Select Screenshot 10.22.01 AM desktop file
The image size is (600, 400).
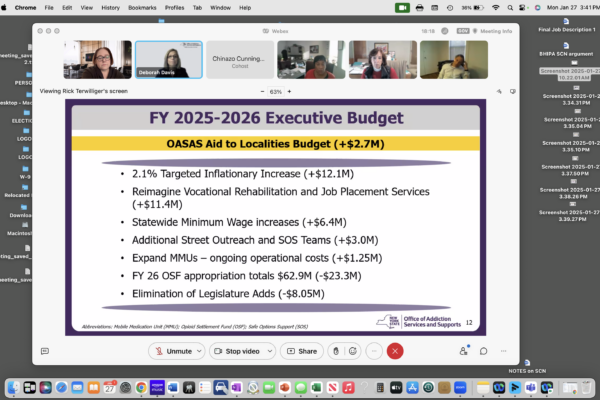(573, 71)
